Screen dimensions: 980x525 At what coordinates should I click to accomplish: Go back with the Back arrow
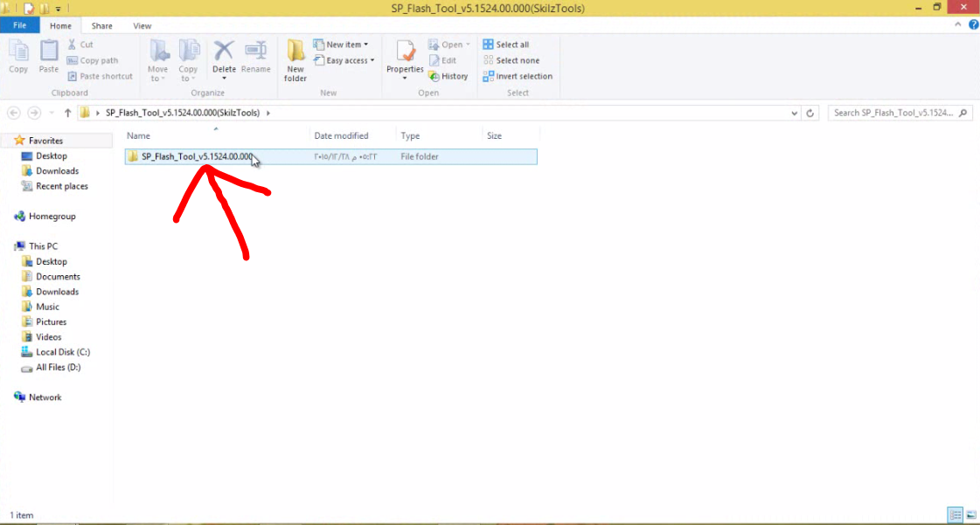(x=14, y=113)
